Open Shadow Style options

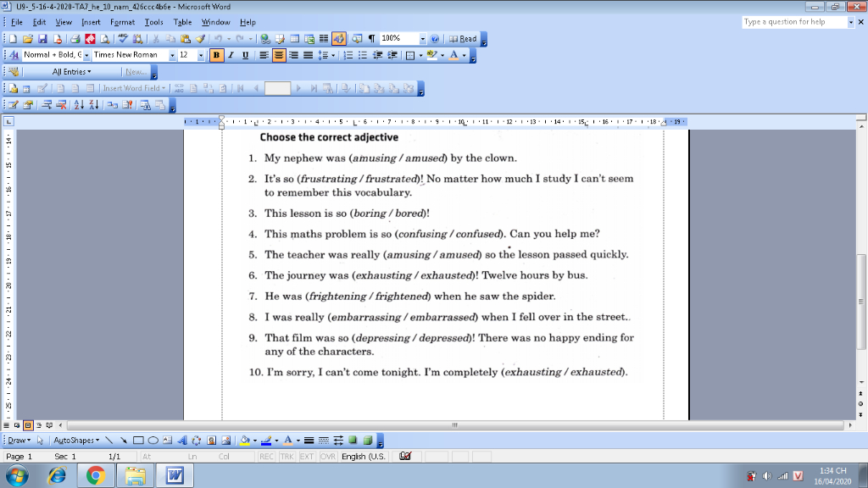(353, 441)
